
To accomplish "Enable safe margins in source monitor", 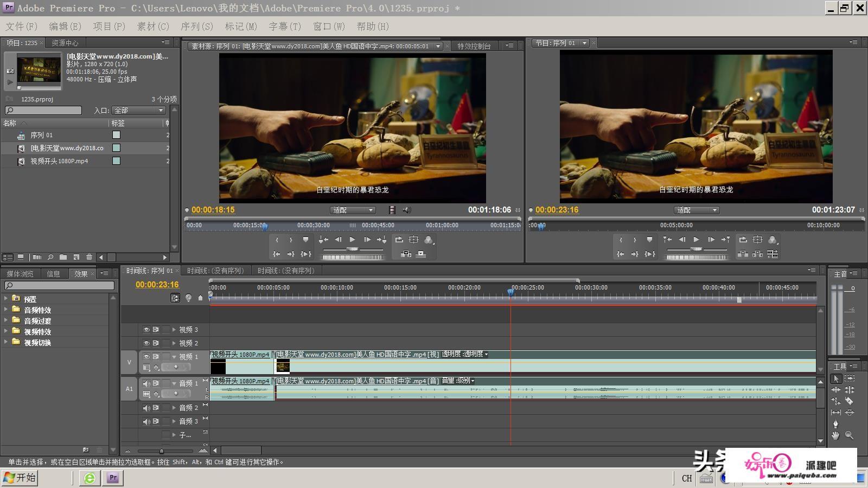I will tap(414, 240).
